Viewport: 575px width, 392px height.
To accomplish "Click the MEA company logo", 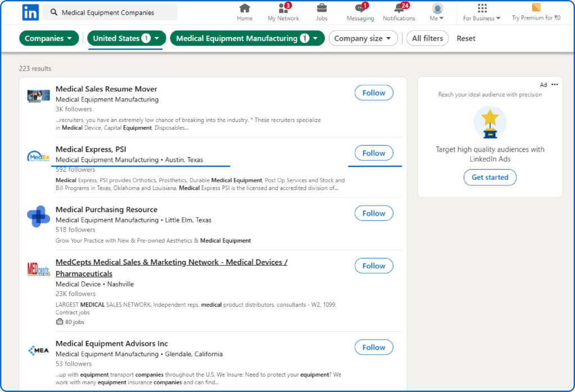I will [x=39, y=350].
